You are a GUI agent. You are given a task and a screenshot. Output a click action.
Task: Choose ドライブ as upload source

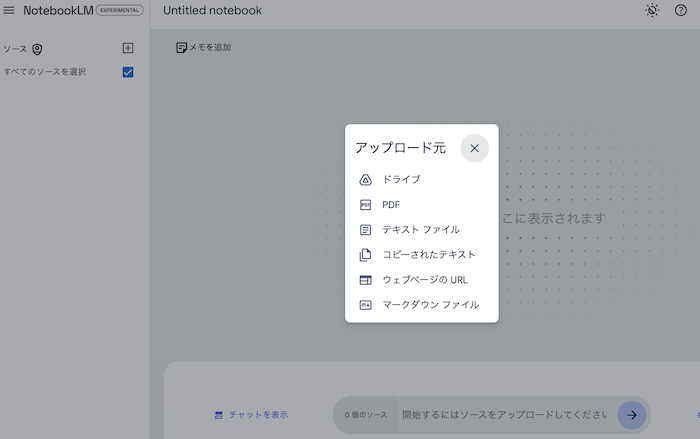401,180
